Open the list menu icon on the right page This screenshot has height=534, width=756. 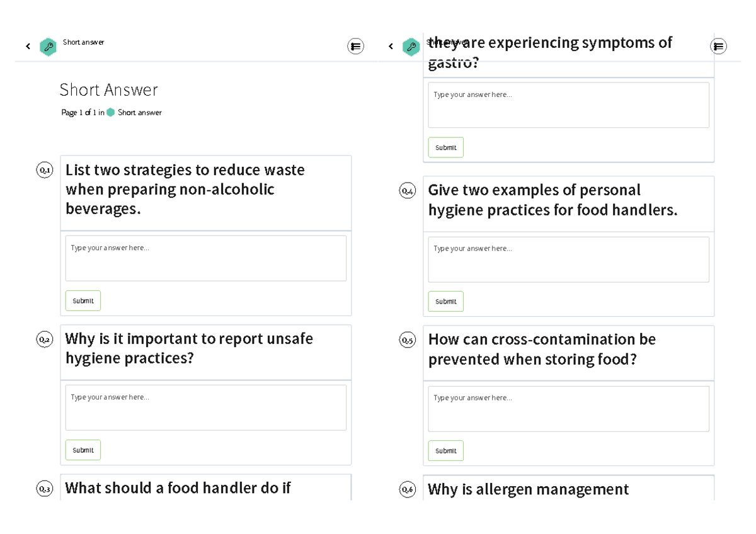718,46
